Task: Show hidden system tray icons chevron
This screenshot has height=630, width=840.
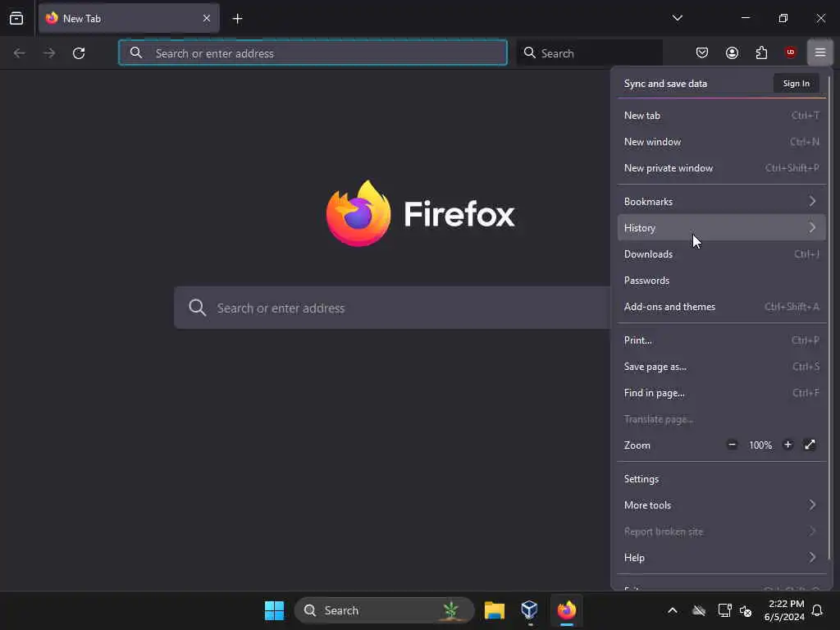Action: click(x=673, y=610)
